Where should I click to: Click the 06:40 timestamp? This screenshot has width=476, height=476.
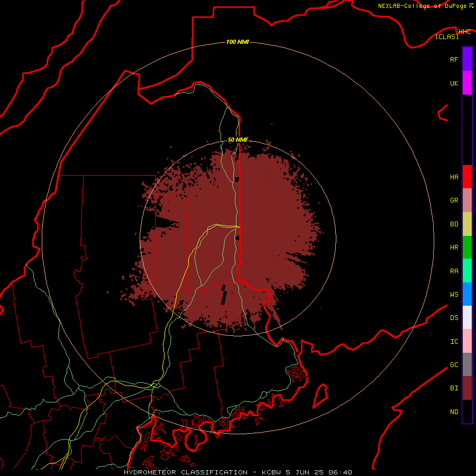(341, 472)
